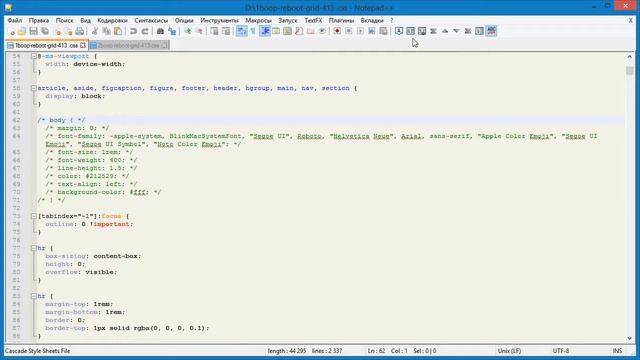
Task: Toggle Show All Characters paragraph icon
Action: pyautogui.click(x=253, y=31)
